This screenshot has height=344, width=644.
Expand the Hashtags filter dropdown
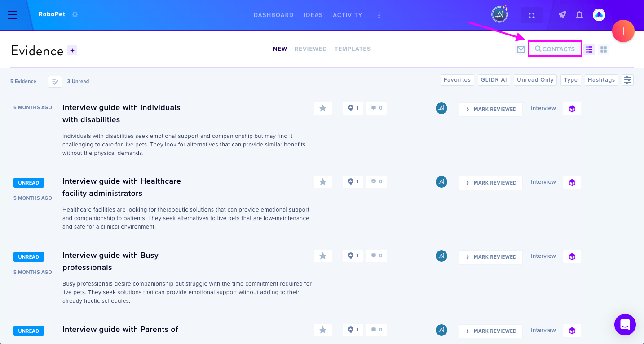601,80
